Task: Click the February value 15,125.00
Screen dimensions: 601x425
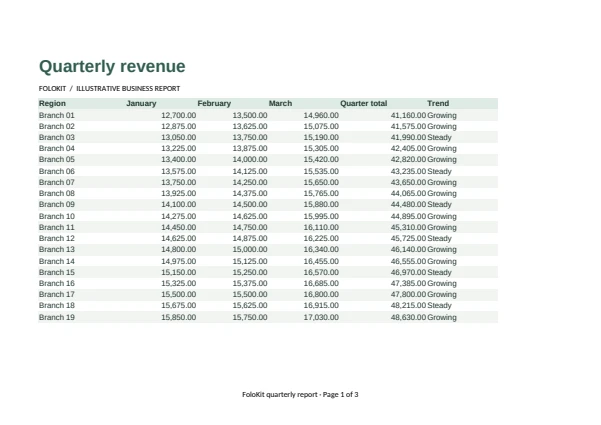Action: coord(250,261)
